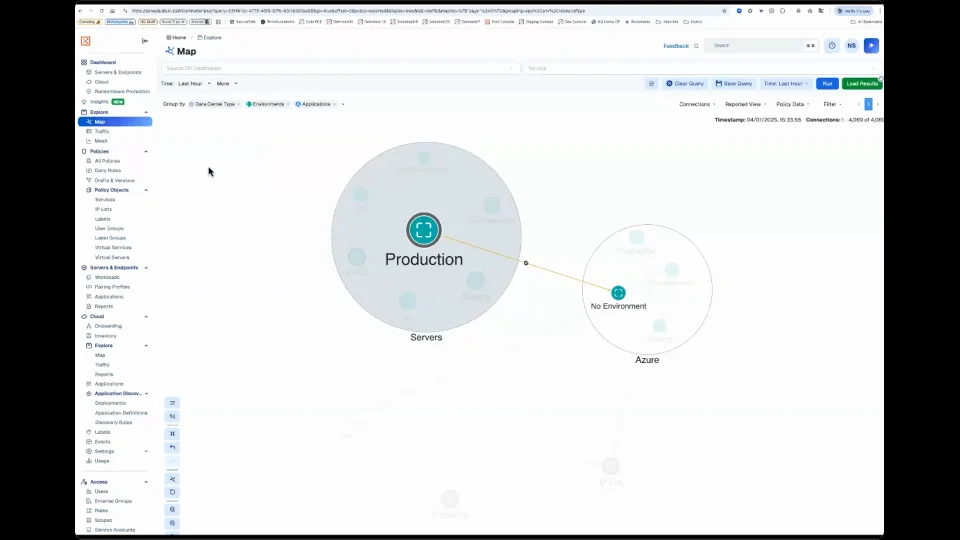Go to the previous results page arrow
This screenshot has height=540, width=960.
[859, 104]
